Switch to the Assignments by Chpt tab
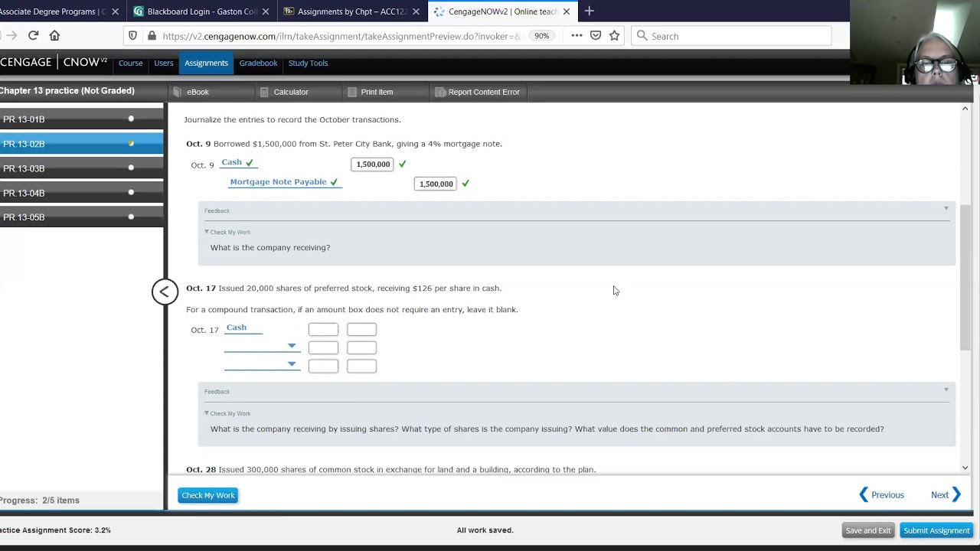 (x=353, y=11)
